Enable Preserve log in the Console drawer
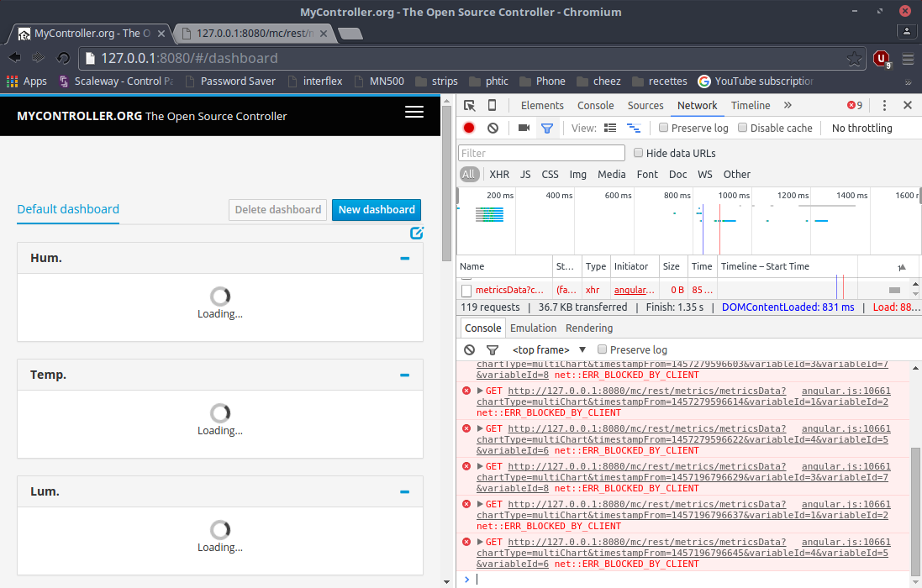The width and height of the screenshot is (922, 588). pyautogui.click(x=602, y=349)
